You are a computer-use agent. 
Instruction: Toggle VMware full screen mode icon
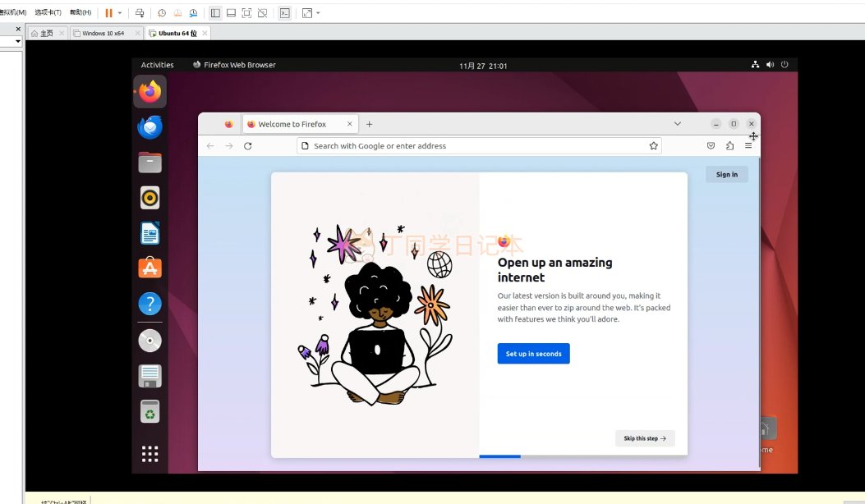246,12
